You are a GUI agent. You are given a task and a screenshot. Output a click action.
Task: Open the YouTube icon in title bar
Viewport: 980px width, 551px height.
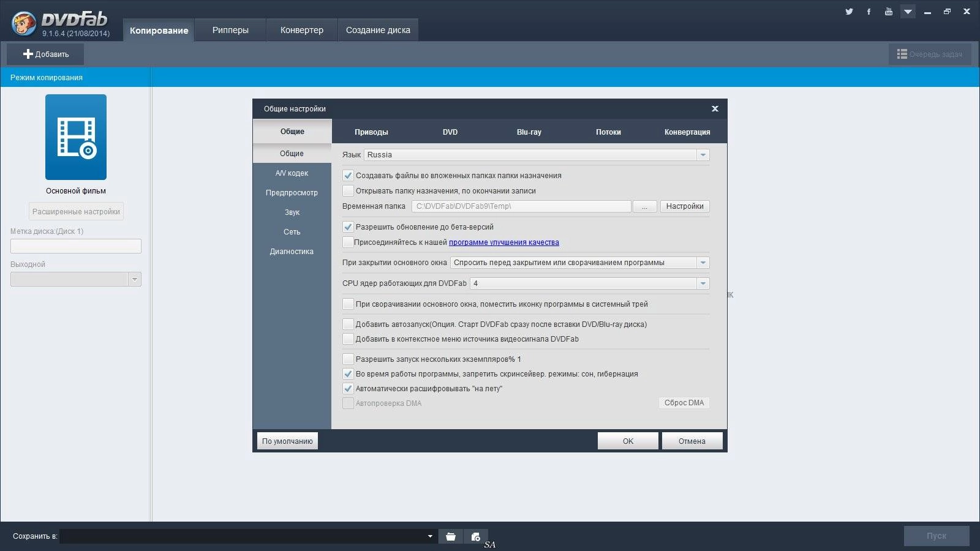(888, 12)
